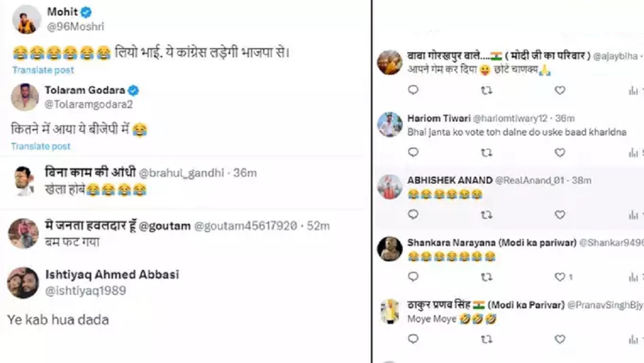This screenshot has width=644, height=363.
Task: Open Ishtiyaq Ahmed Abbasi's avatar
Action: (23, 283)
